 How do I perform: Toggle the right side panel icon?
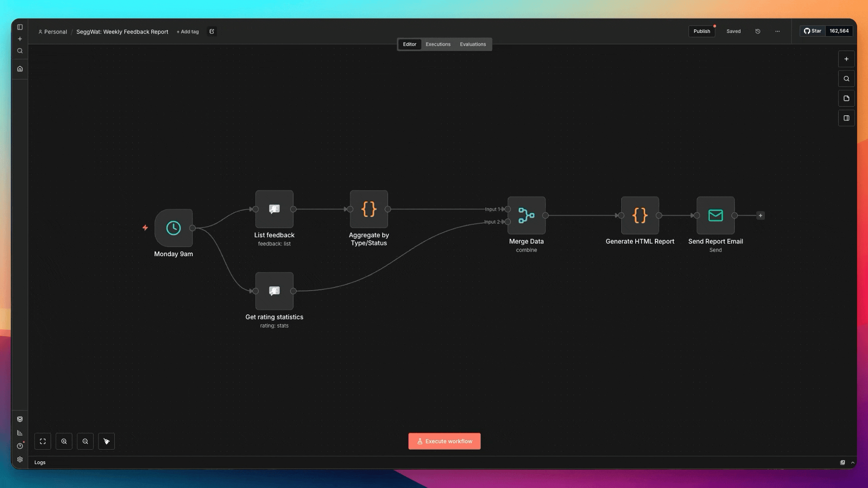pos(846,118)
